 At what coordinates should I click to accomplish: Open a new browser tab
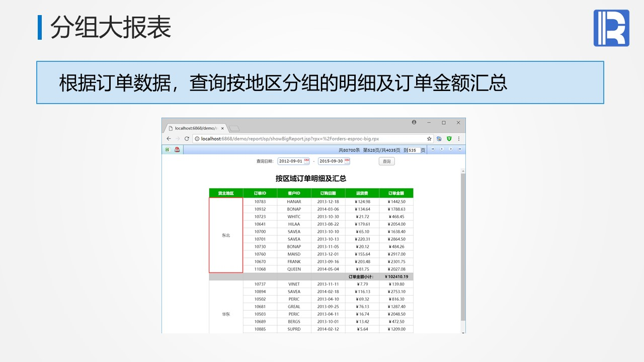(234, 129)
